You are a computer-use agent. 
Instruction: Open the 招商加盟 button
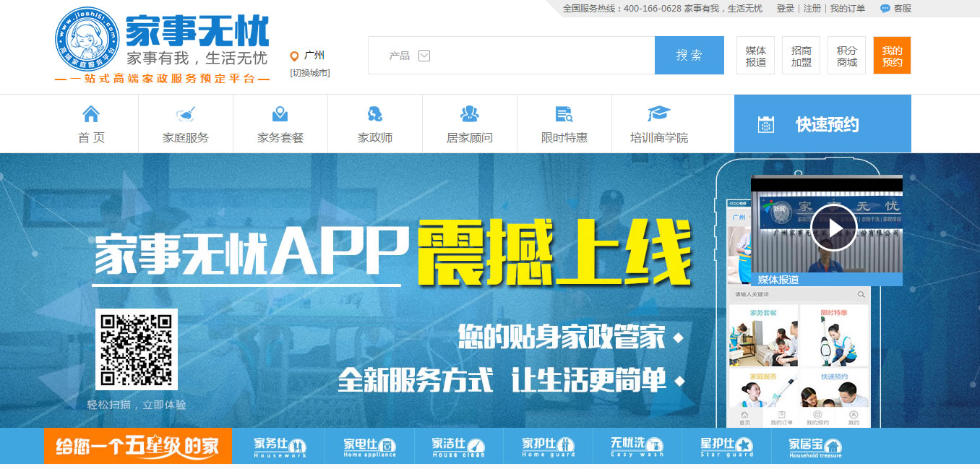801,56
